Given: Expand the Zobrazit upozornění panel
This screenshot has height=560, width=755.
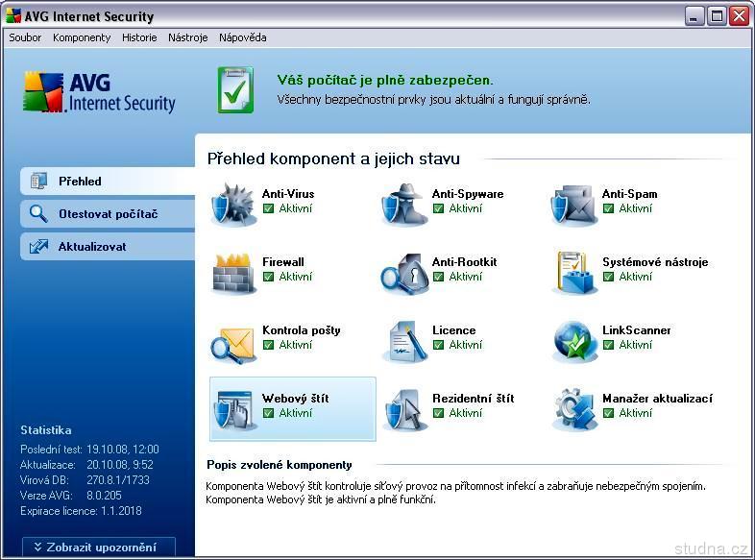Looking at the screenshot, I should tap(99, 547).
